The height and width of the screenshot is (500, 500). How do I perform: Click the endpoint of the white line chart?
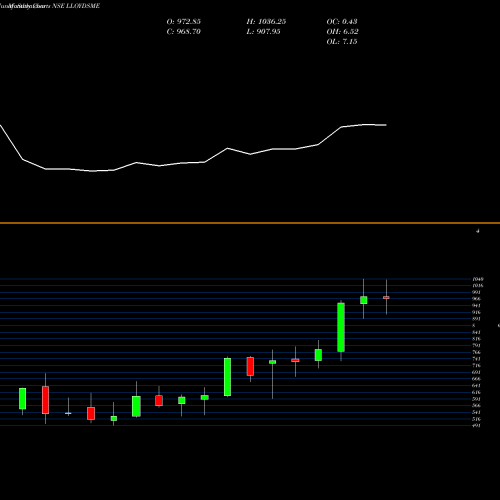click(386, 125)
